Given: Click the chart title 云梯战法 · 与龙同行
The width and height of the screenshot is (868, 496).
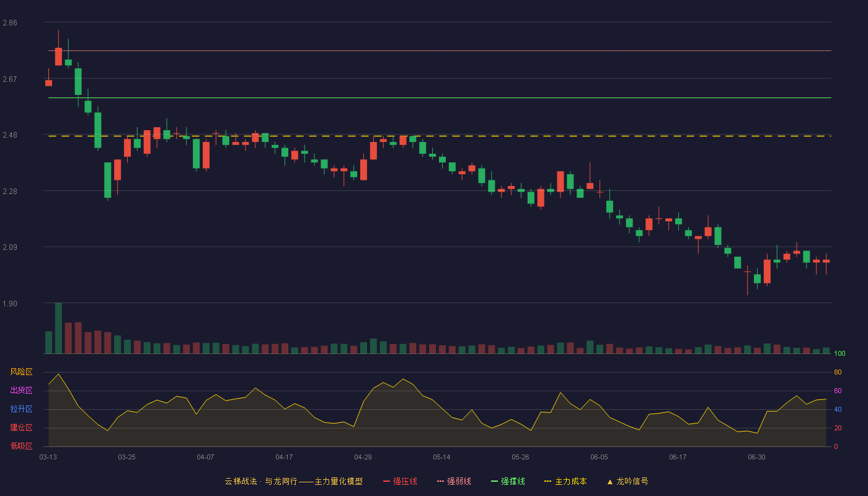Looking at the screenshot, I should coord(262,481).
